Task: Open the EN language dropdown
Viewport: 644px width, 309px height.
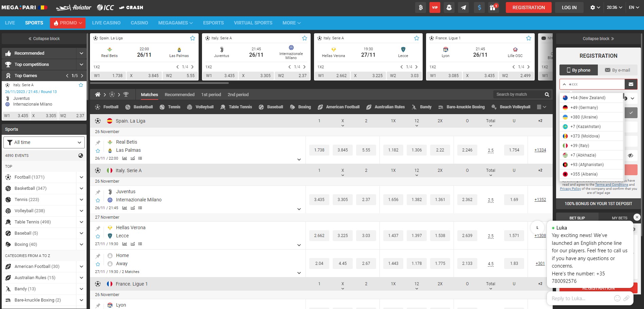Action: (x=634, y=7)
